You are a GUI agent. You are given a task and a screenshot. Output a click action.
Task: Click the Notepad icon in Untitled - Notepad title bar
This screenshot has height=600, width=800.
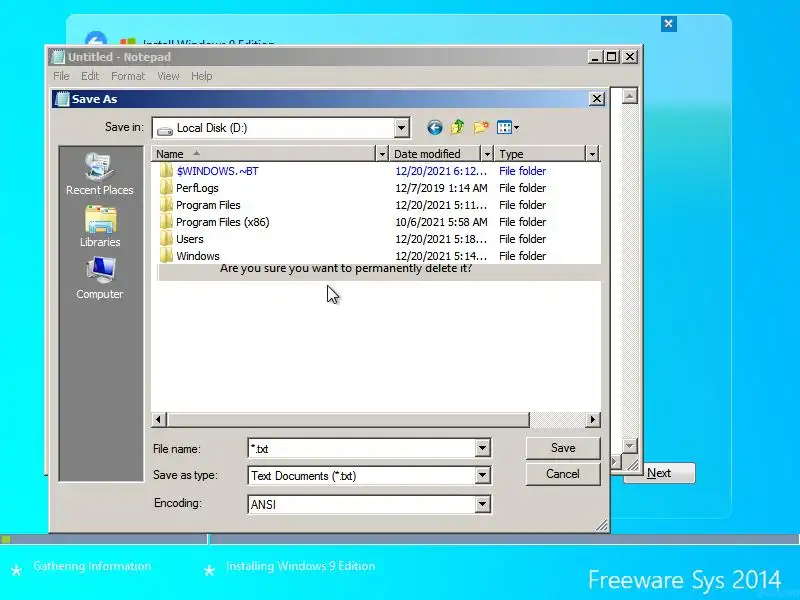click(58, 57)
